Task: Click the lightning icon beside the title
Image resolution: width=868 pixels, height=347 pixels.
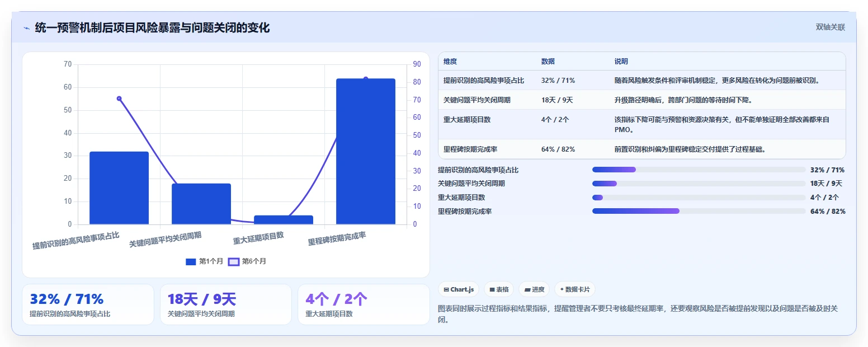Action: coord(26,27)
